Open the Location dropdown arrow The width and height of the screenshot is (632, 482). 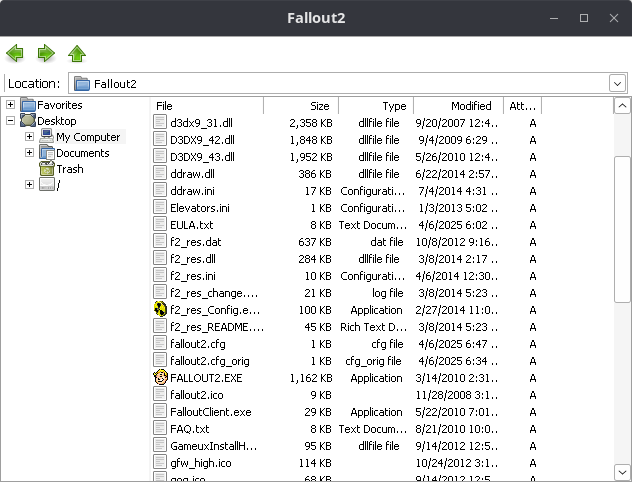point(616,84)
